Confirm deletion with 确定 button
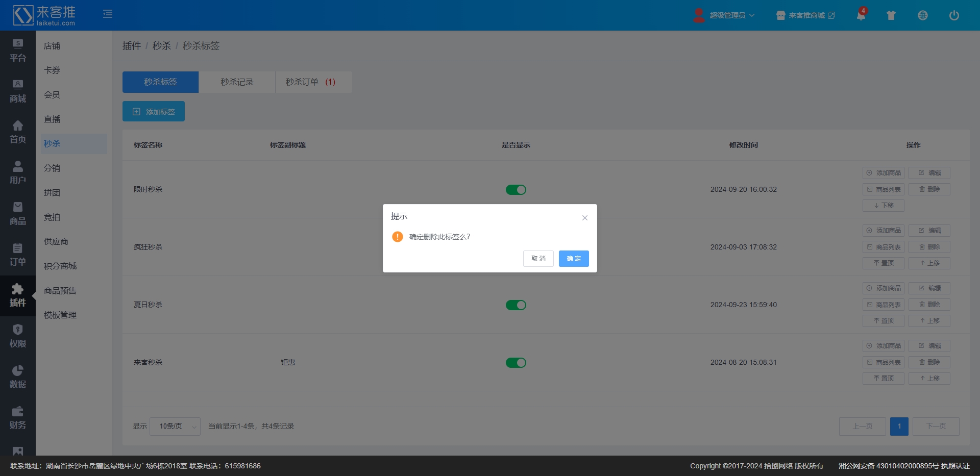The image size is (980, 476). (x=573, y=259)
